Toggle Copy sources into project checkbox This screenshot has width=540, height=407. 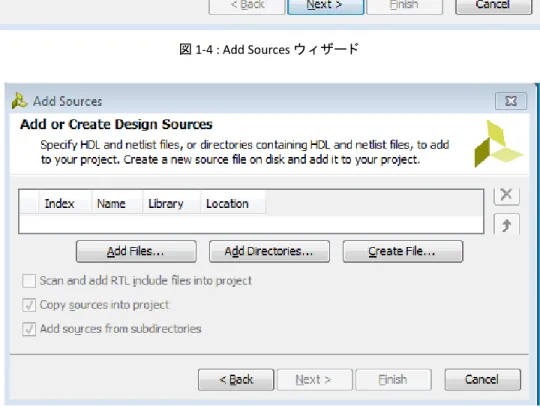pos(29,305)
